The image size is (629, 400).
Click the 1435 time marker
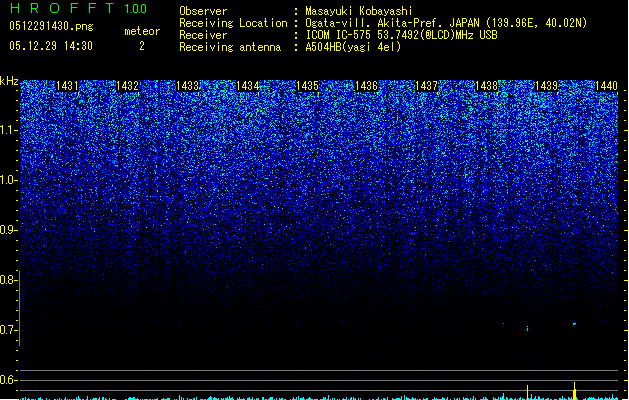tap(307, 86)
